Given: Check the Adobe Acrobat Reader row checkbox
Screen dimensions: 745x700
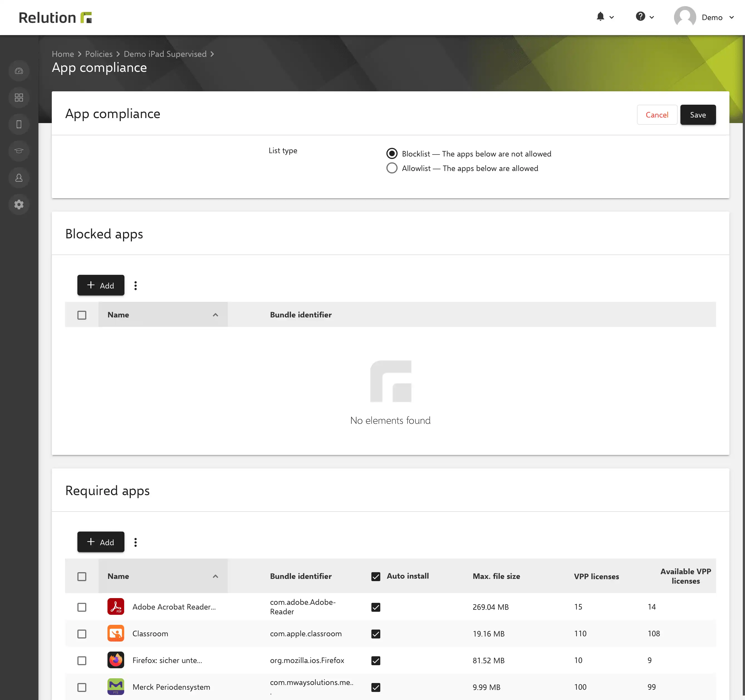Looking at the screenshot, I should (82, 607).
